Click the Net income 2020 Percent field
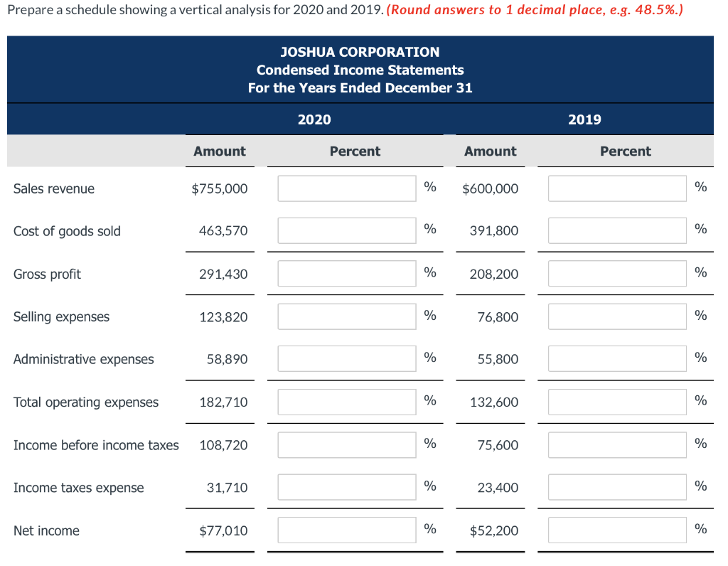This screenshot has height=566, width=728. click(x=346, y=529)
